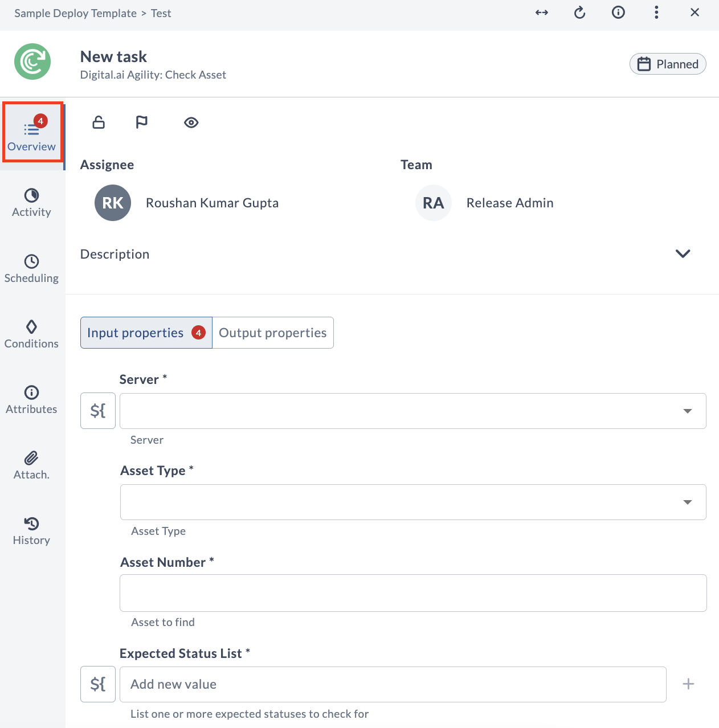
Task: Open the Asset Type dropdown
Action: click(x=413, y=502)
